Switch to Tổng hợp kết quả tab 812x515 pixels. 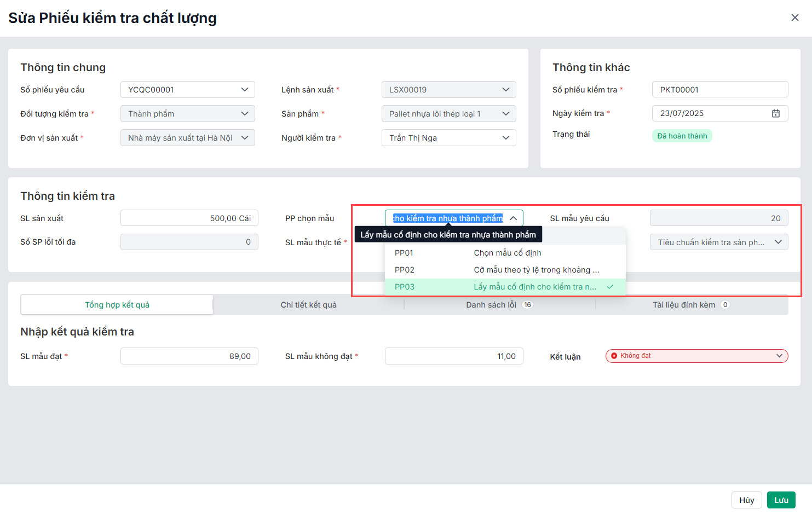tap(117, 305)
